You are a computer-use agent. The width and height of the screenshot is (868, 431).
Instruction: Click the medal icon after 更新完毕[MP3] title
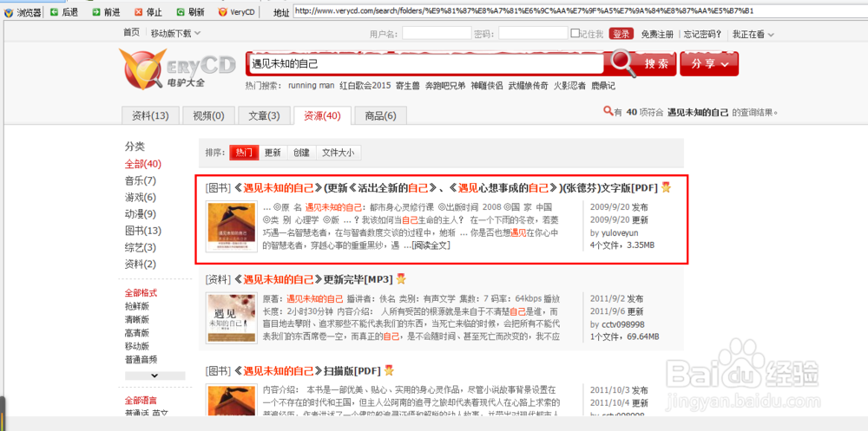pos(401,278)
